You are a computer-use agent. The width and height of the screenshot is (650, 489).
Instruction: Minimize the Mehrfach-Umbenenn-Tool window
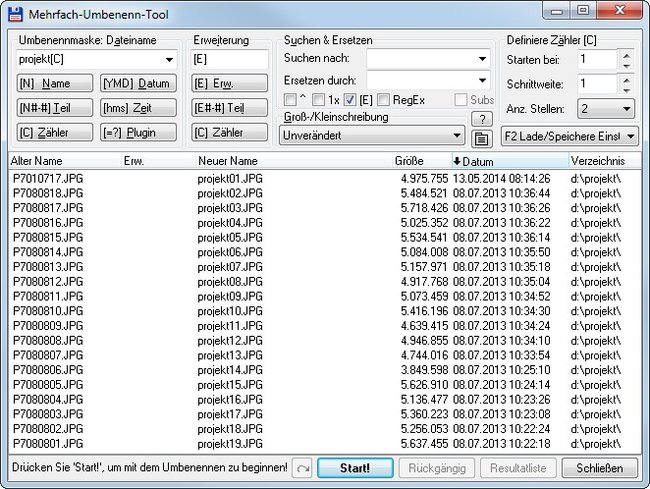pos(557,11)
